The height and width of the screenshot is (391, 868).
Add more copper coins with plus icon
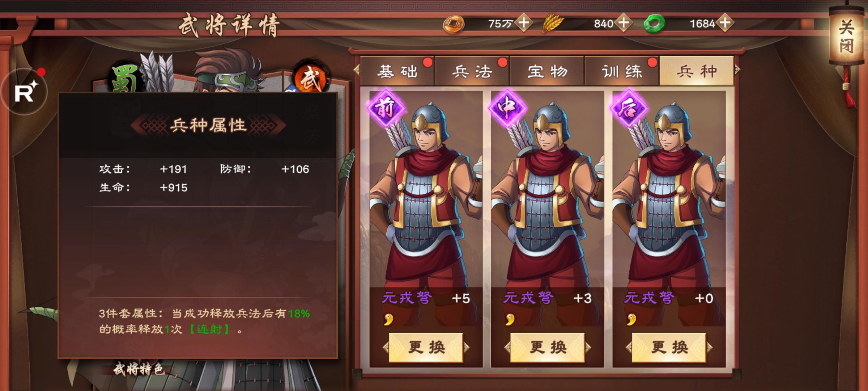(524, 23)
